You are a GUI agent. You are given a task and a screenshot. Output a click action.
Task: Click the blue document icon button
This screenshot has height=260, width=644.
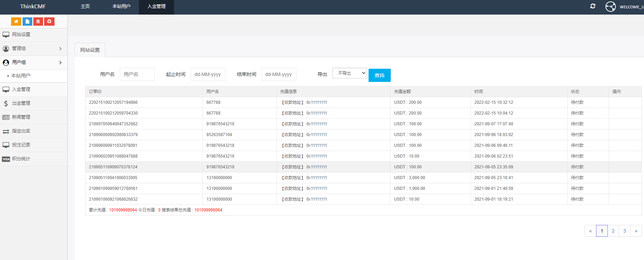tap(27, 22)
